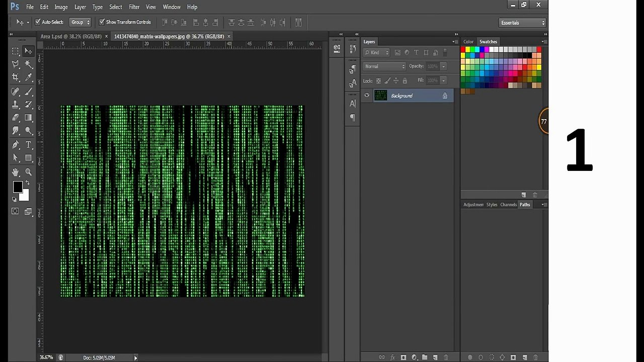Open the File menu
Viewport: 644px width, 362px height.
(x=30, y=7)
